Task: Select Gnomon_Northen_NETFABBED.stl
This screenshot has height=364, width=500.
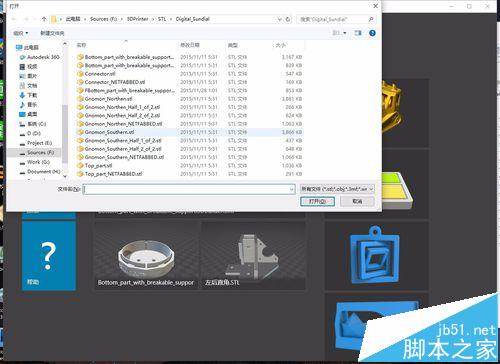Action: pyautogui.click(x=189, y=124)
